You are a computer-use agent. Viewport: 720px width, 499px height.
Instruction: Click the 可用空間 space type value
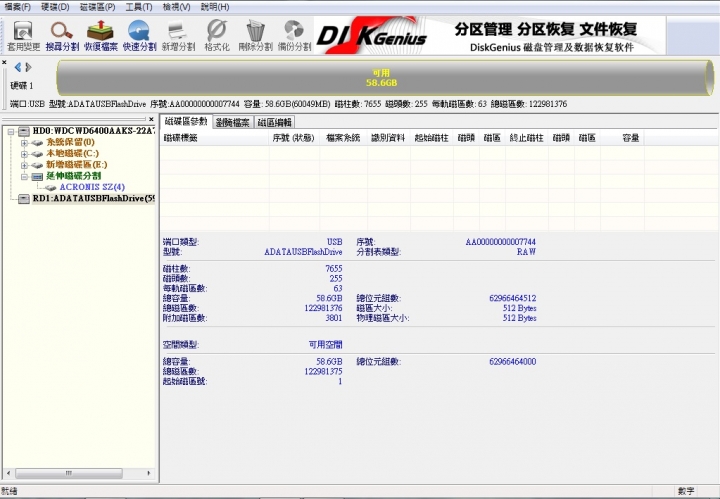click(x=326, y=345)
